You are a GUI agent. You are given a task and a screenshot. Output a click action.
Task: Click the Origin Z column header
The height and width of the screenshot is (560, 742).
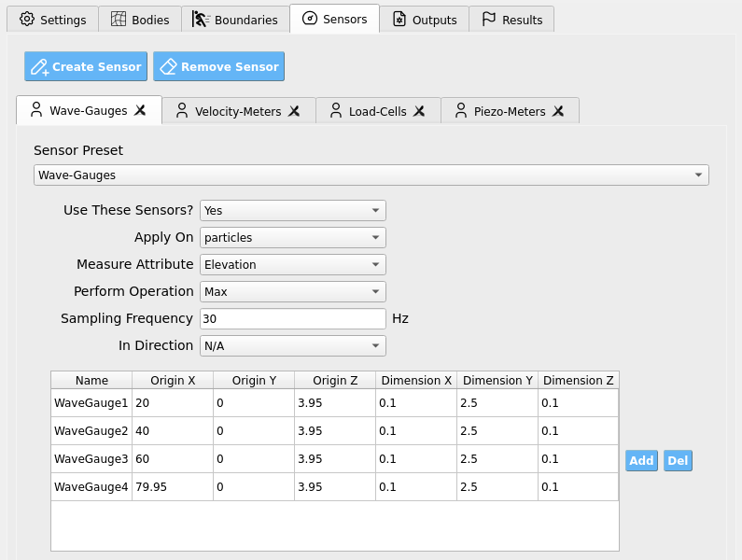click(335, 380)
